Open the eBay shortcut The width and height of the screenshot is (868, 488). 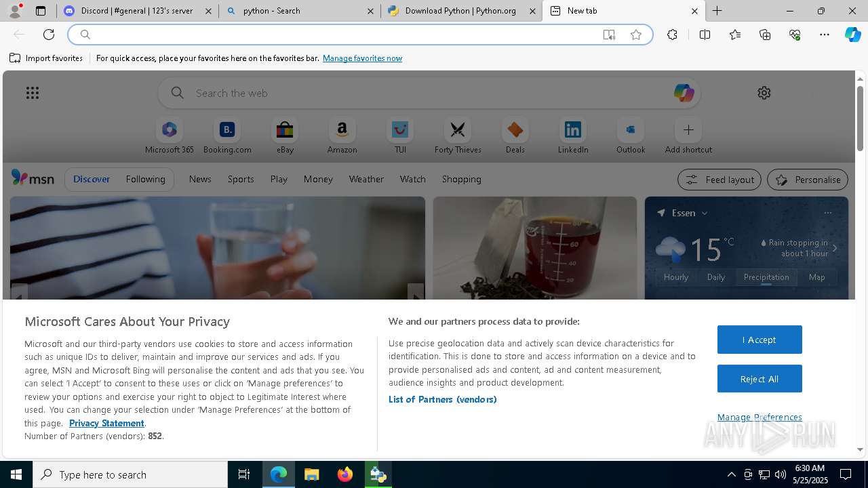pos(285,136)
